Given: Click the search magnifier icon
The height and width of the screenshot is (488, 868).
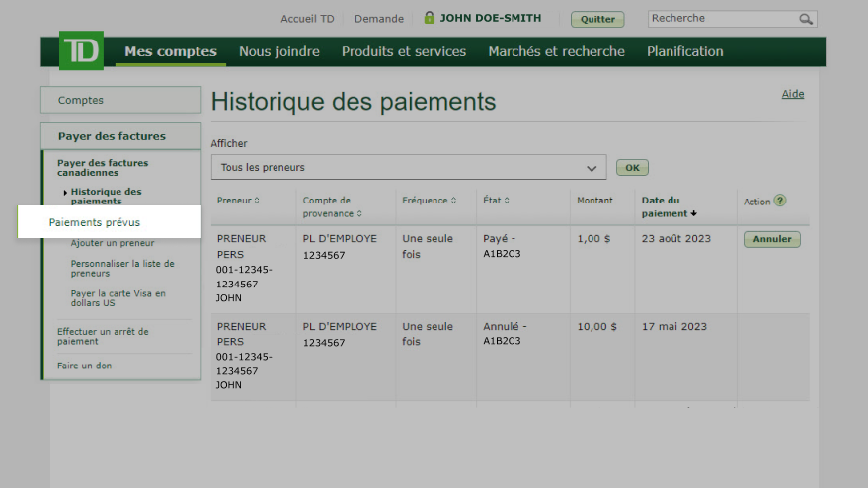Looking at the screenshot, I should 806,19.
